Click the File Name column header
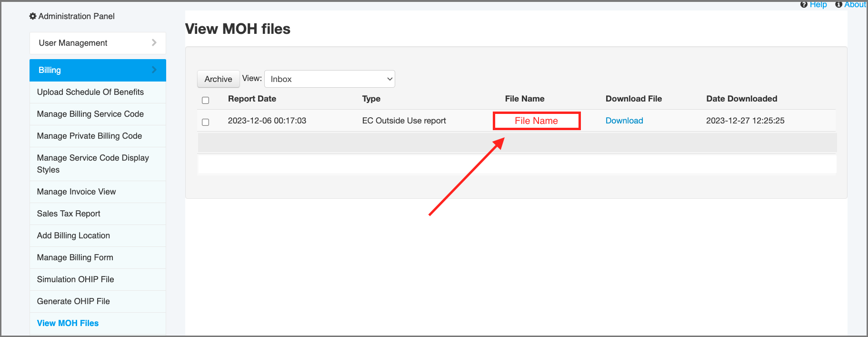The height and width of the screenshot is (337, 868). coord(524,99)
